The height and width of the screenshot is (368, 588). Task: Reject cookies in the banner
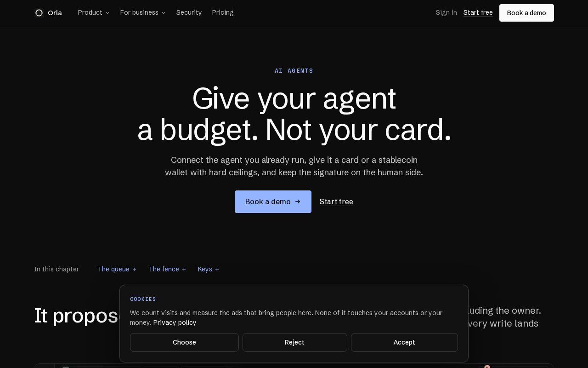(x=294, y=342)
